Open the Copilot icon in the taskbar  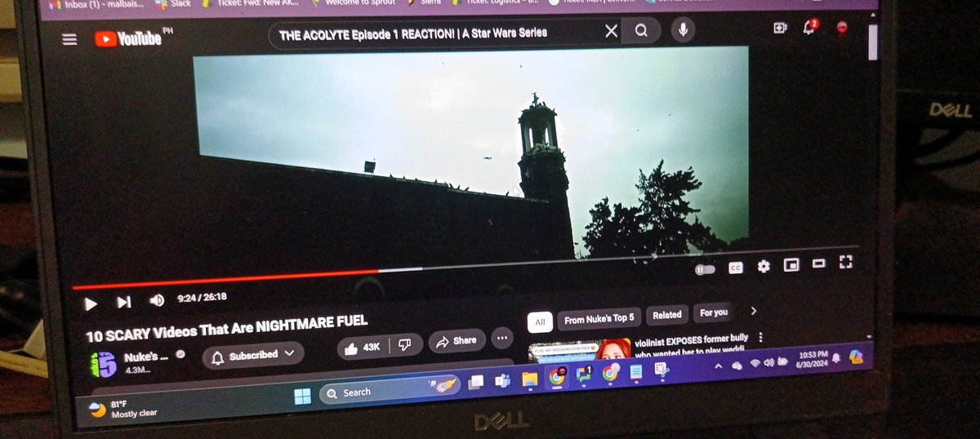click(857, 356)
